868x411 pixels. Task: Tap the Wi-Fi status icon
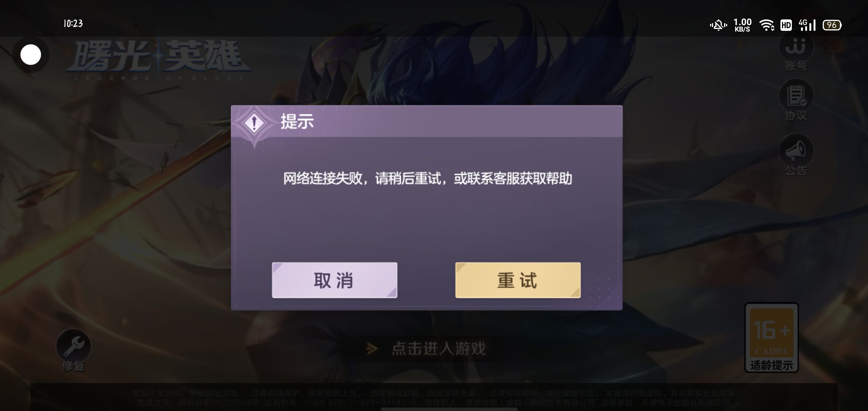click(x=766, y=25)
